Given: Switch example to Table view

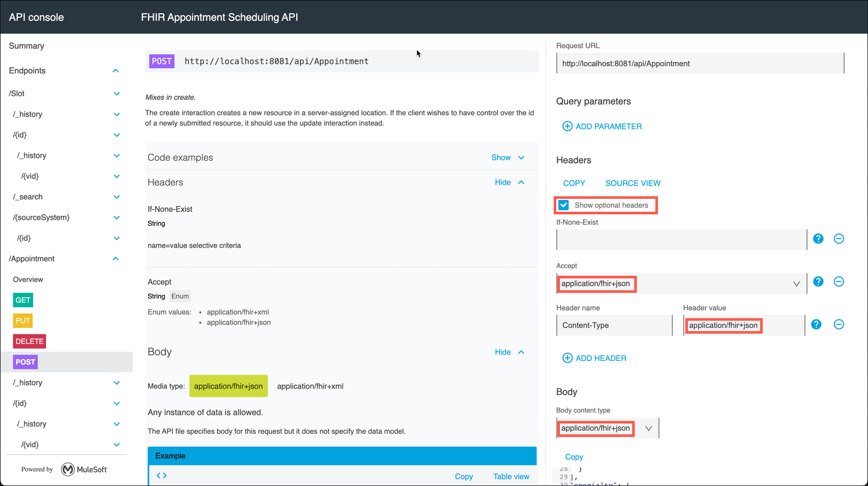Looking at the screenshot, I should [511, 476].
